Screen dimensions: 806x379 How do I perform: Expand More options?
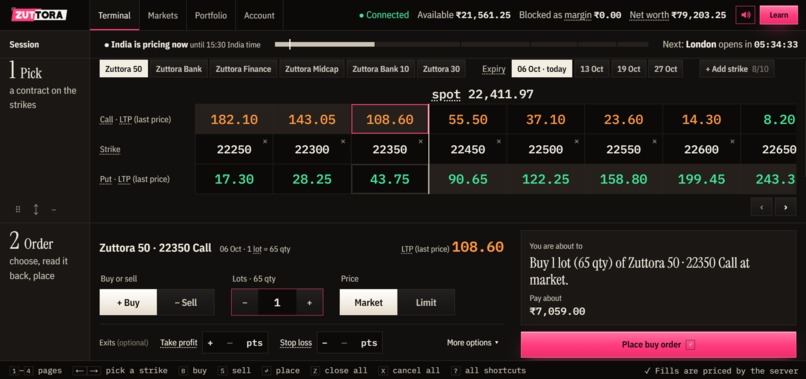[x=473, y=342]
